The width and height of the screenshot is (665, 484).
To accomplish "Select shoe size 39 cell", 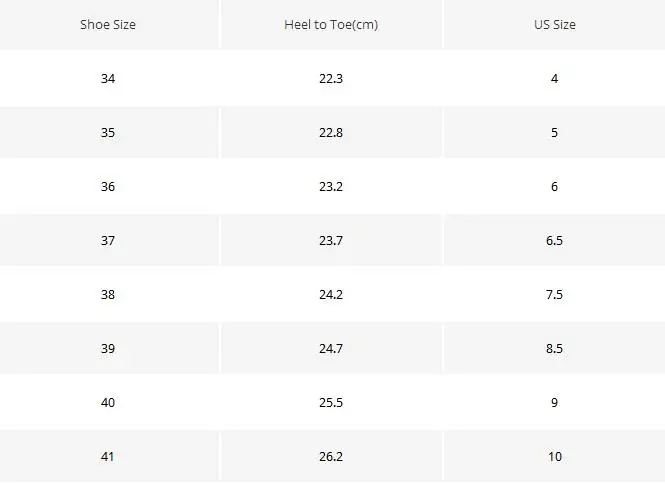I will click(108, 348).
